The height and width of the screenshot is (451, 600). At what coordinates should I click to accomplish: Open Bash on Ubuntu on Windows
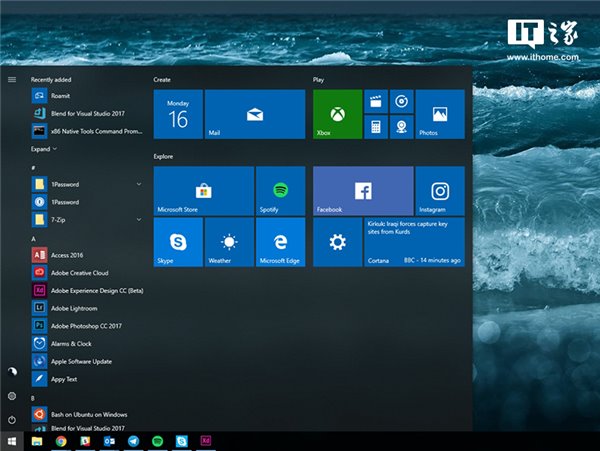[88, 415]
